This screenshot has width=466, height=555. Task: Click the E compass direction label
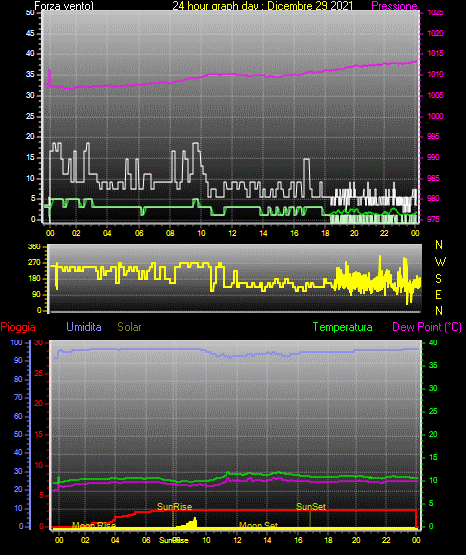(x=438, y=295)
